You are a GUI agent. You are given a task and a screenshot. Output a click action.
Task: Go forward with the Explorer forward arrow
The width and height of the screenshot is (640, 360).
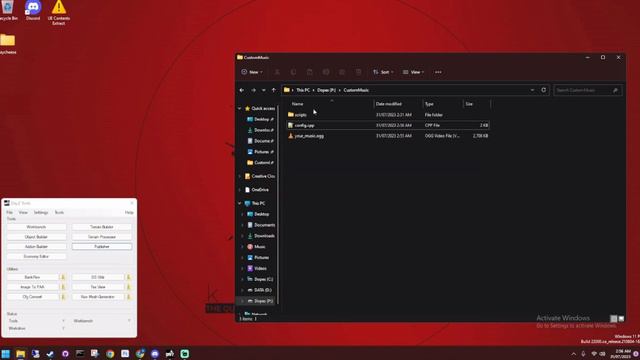253,90
